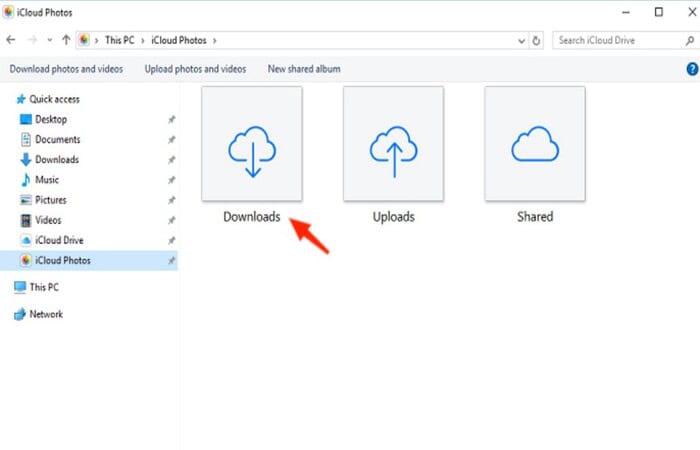Click This PC in breadcrumb path
The image size is (700, 450).
coord(118,41)
